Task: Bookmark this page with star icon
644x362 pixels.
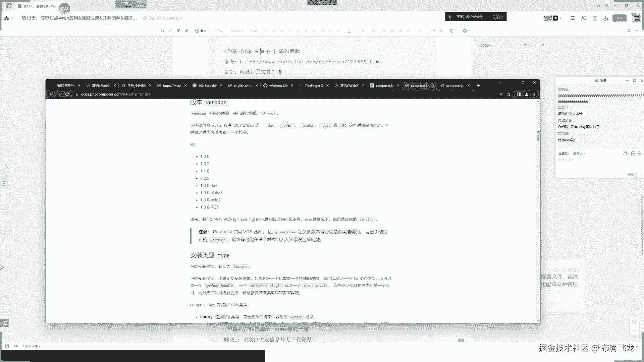Action: pos(509,95)
